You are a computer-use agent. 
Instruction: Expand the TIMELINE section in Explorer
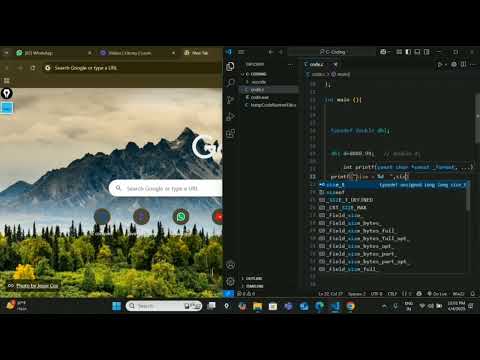tap(254, 286)
